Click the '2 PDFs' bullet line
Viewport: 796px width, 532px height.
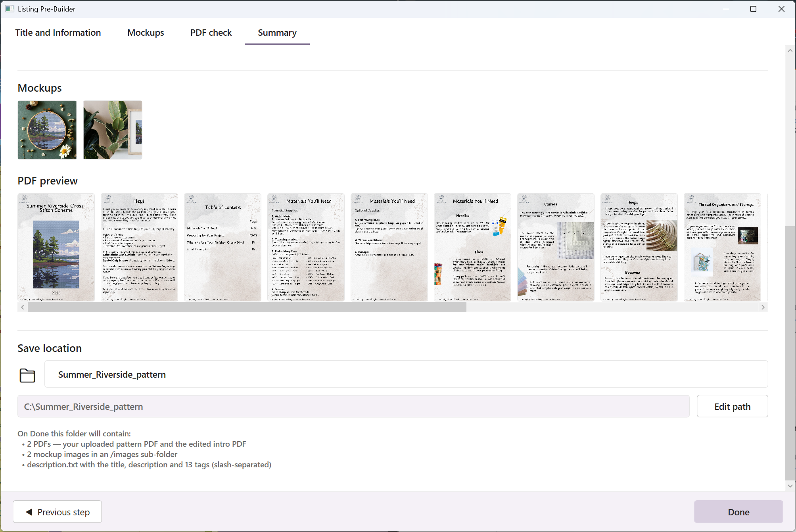click(134, 444)
